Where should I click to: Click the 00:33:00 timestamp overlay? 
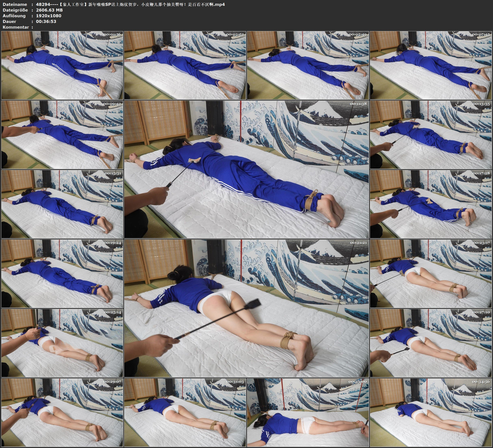coord(358,382)
